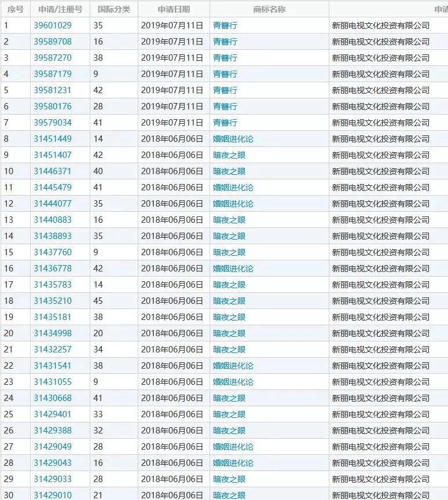Click 暗夜之眼 trademark name in row 9
Viewport: 448px width, 500px height.
click(229, 155)
